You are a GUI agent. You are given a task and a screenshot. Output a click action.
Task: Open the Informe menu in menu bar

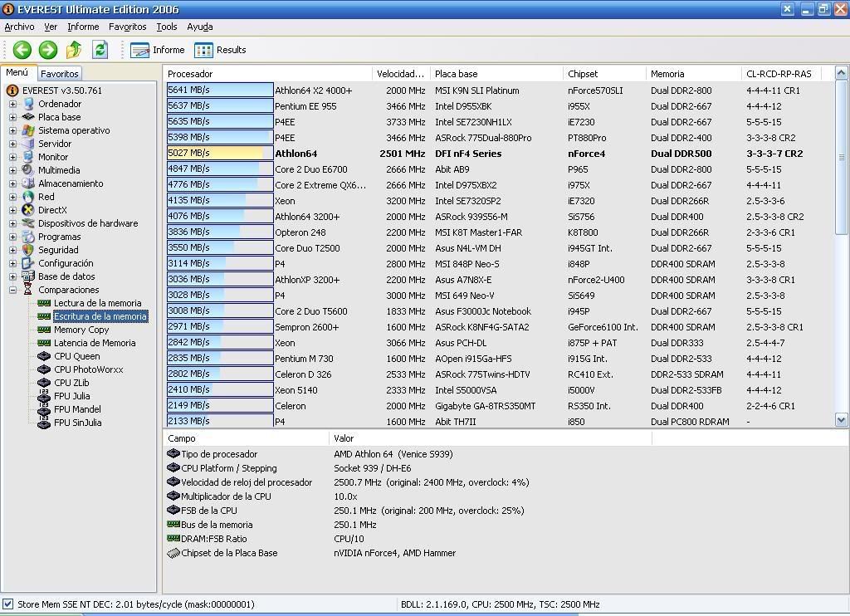[83, 27]
